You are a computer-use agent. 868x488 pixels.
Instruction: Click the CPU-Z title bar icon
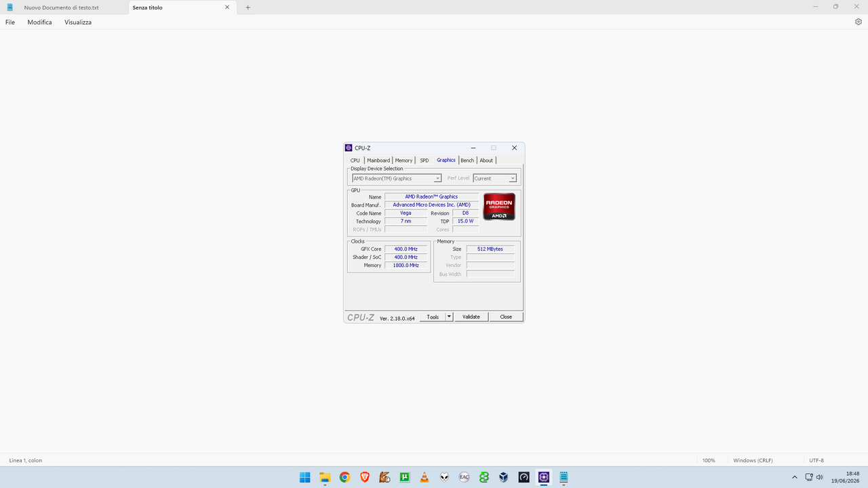point(349,148)
